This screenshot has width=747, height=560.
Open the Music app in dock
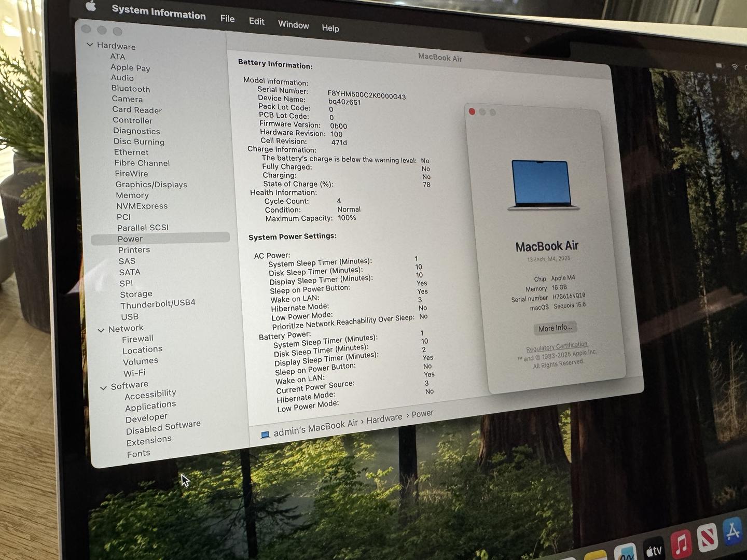(x=681, y=543)
